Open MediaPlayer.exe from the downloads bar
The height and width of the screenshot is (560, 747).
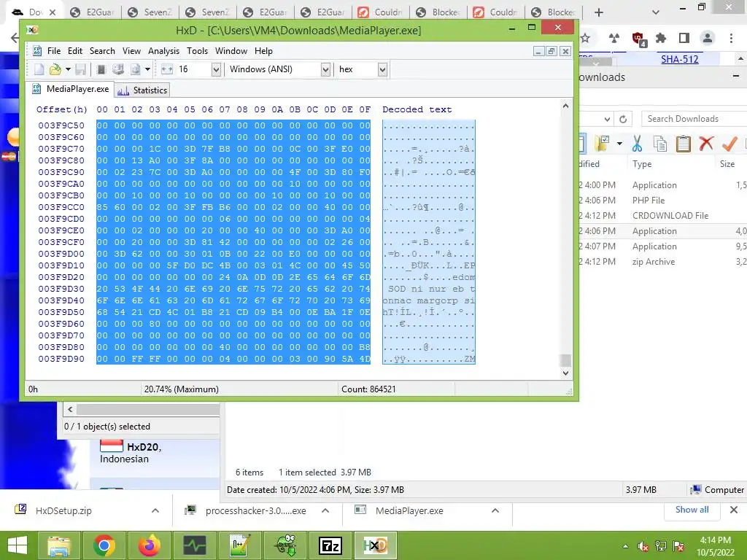[409, 510]
